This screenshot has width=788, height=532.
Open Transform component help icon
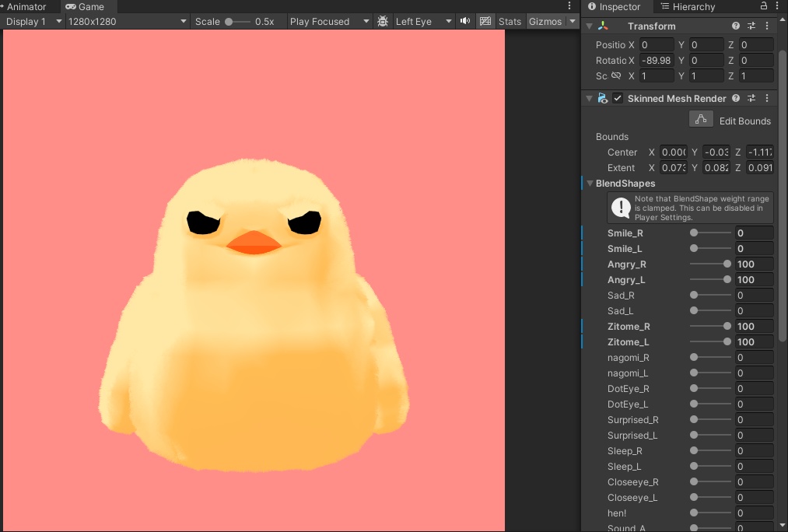(x=736, y=26)
